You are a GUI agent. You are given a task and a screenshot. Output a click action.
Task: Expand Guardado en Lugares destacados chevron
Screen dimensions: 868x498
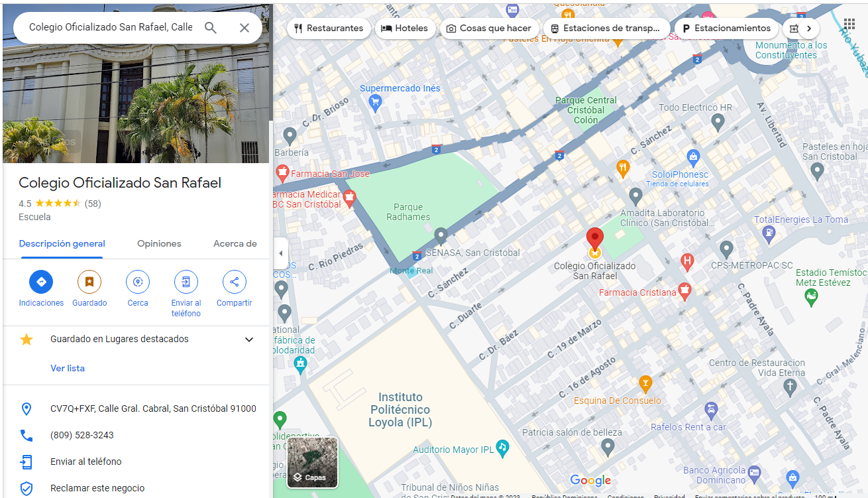coord(249,340)
